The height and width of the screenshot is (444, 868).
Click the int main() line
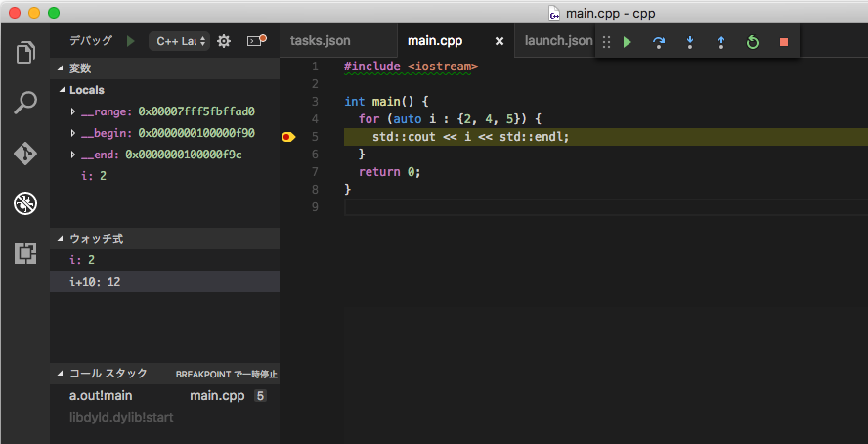[x=386, y=102]
